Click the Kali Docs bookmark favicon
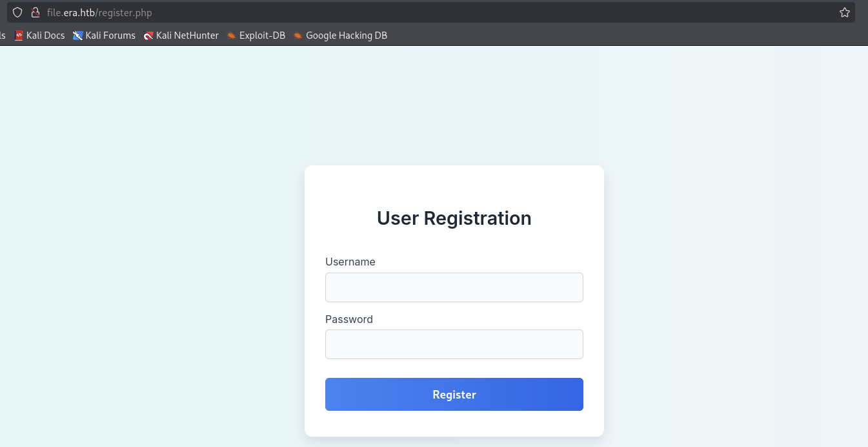The width and height of the screenshot is (868, 447). tap(19, 36)
